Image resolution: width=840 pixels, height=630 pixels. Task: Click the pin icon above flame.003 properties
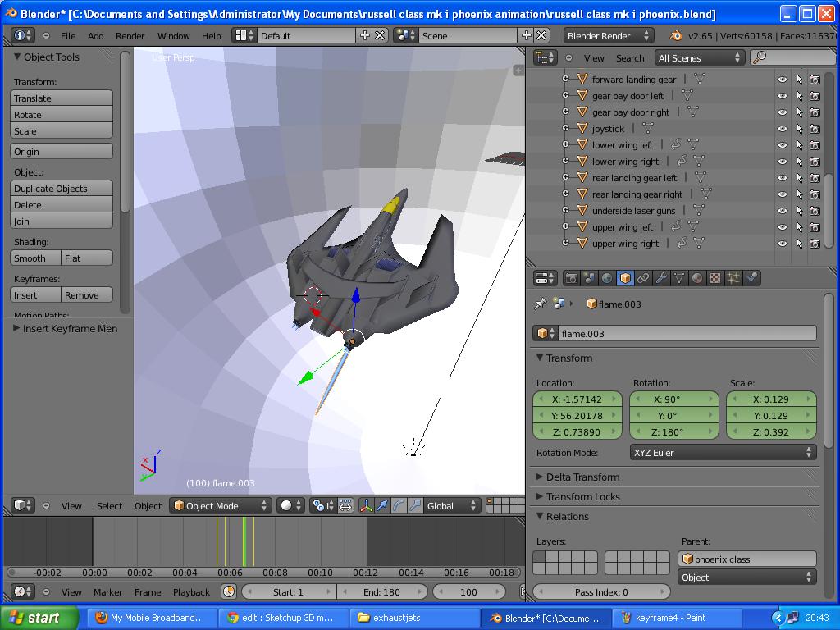tap(541, 304)
